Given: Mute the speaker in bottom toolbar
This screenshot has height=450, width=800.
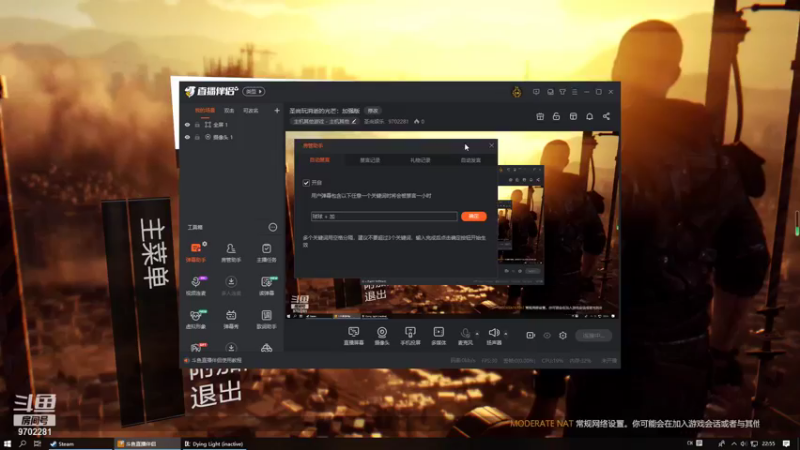Looking at the screenshot, I should pyautogui.click(x=494, y=336).
